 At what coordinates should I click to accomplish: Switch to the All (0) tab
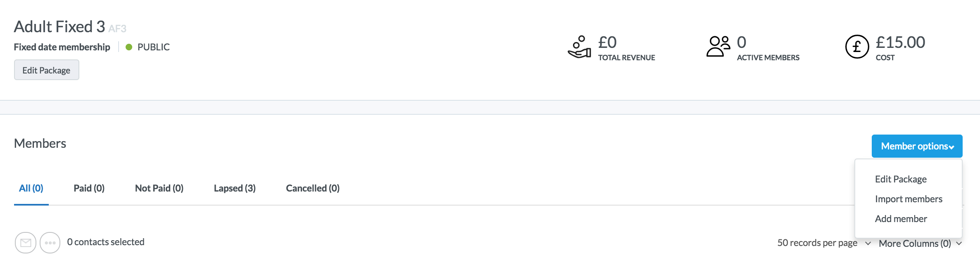pyautogui.click(x=31, y=188)
